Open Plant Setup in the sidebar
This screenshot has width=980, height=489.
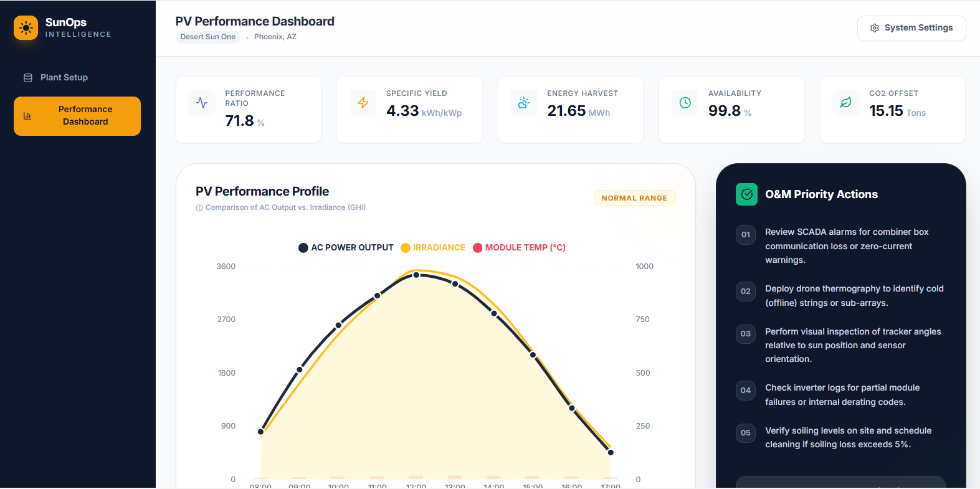coord(64,78)
